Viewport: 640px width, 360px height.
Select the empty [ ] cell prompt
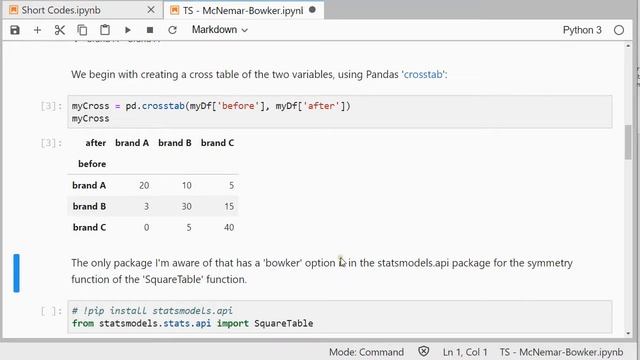tap(51, 311)
